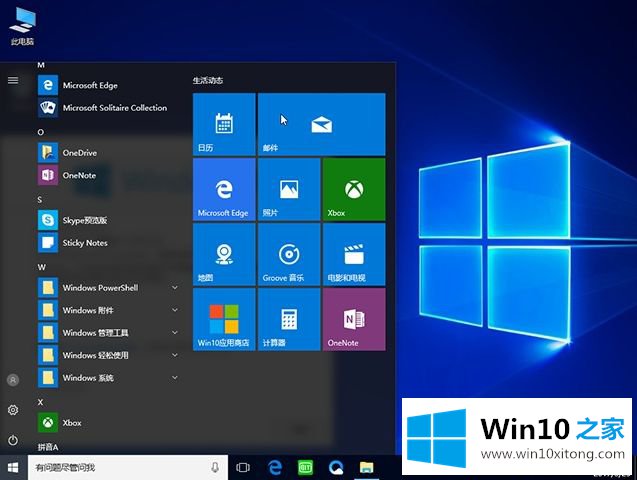Image resolution: width=637 pixels, height=480 pixels.
Task: Open the 电影和电视 tile
Action: (353, 254)
